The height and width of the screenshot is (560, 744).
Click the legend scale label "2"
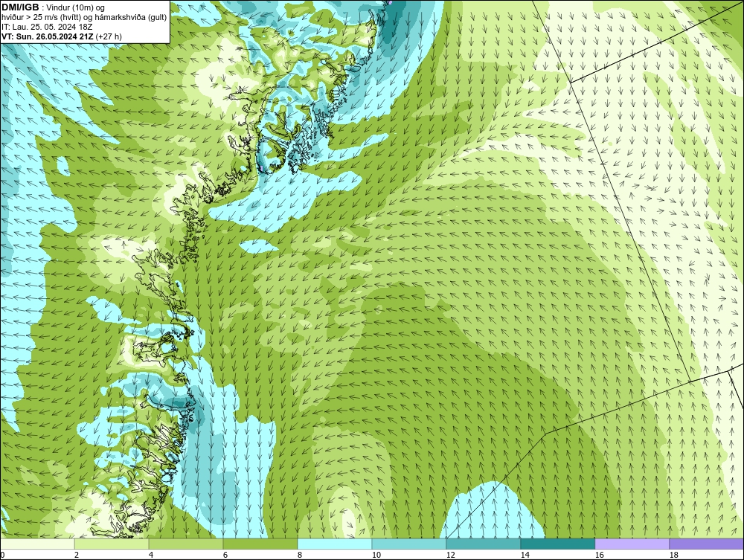point(77,555)
